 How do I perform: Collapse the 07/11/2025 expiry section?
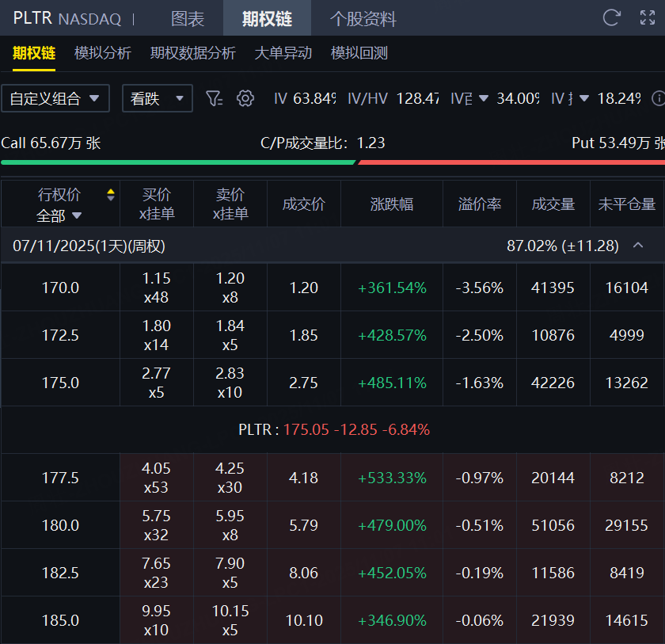(x=638, y=246)
